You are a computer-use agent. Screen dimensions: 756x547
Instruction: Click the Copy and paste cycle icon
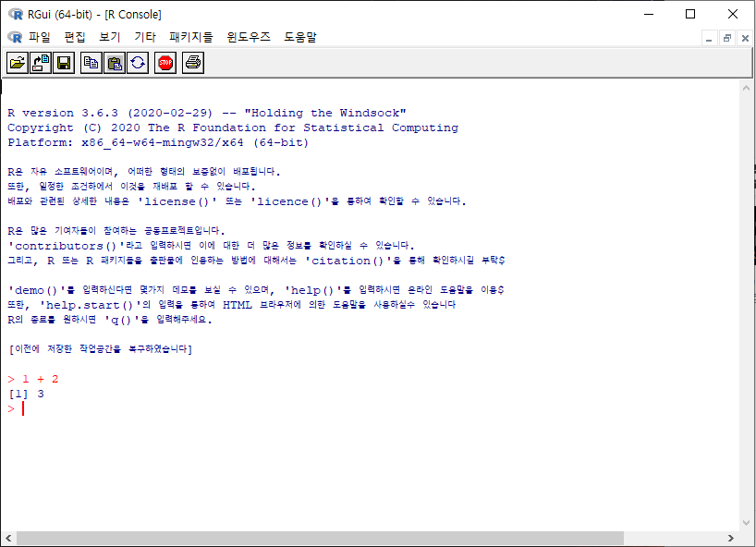click(138, 63)
